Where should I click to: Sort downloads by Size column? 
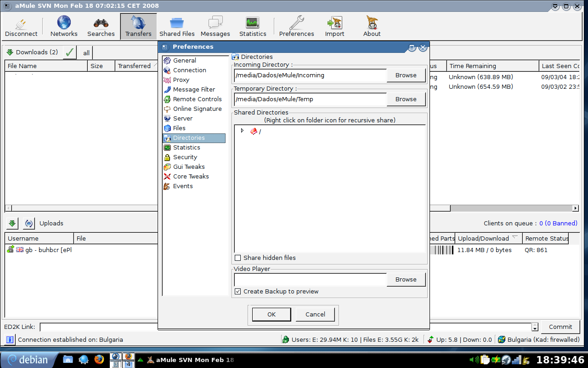101,66
